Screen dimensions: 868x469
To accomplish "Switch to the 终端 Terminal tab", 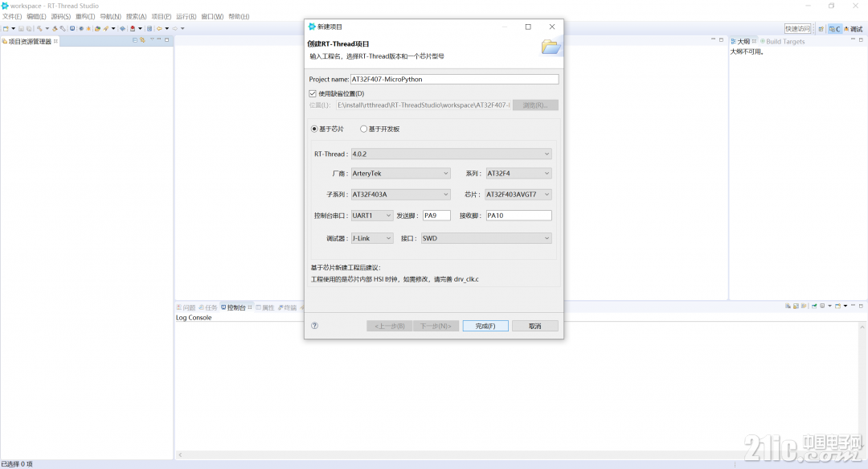I will click(287, 307).
